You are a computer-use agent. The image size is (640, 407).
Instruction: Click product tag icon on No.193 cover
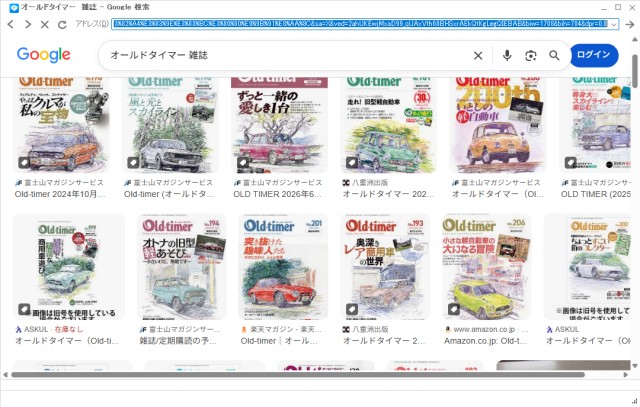(x=351, y=309)
